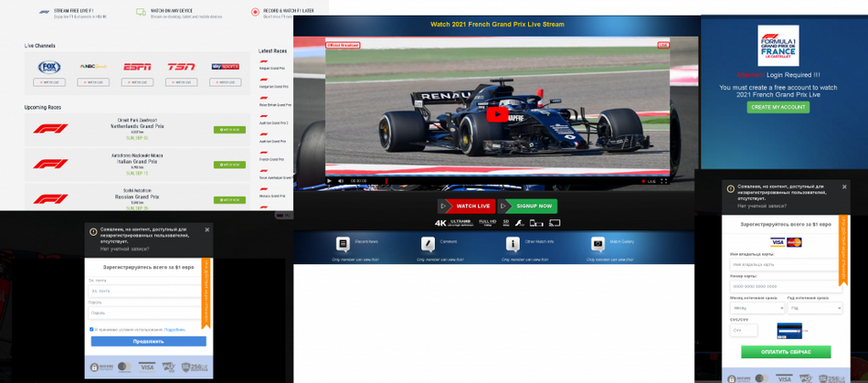The height and width of the screenshot is (383, 868).
Task: Click the red WATCH LIVE button
Action: pyautogui.click(x=466, y=206)
